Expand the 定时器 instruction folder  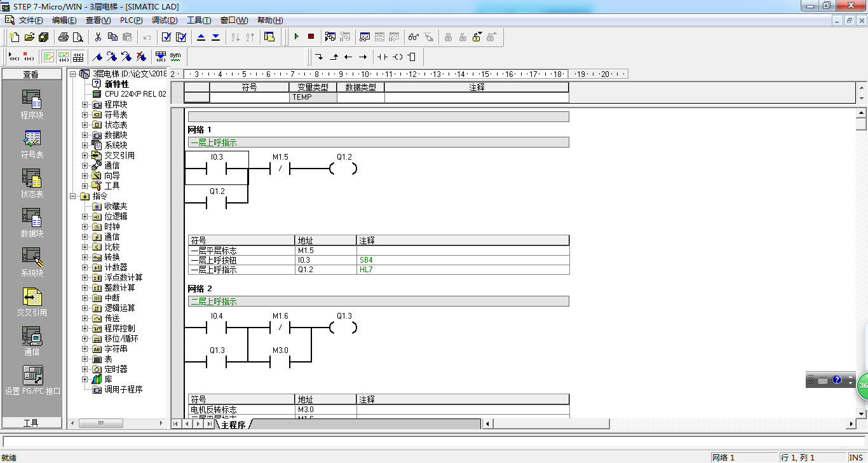click(x=85, y=369)
